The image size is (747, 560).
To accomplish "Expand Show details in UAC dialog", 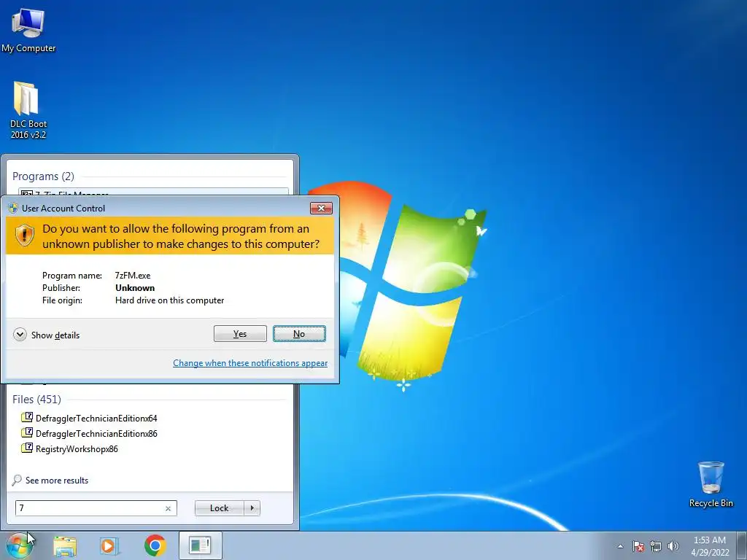I will click(46, 335).
